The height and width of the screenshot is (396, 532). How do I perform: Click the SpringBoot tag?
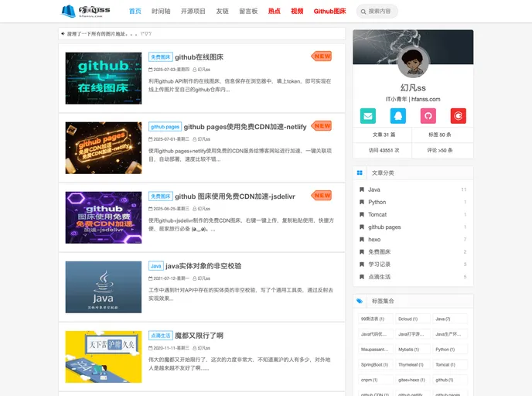click(373, 364)
